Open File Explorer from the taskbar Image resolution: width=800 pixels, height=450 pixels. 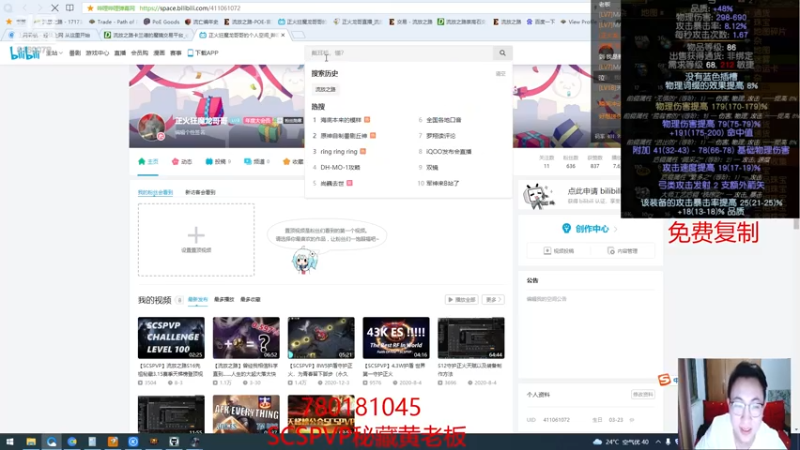point(31,442)
